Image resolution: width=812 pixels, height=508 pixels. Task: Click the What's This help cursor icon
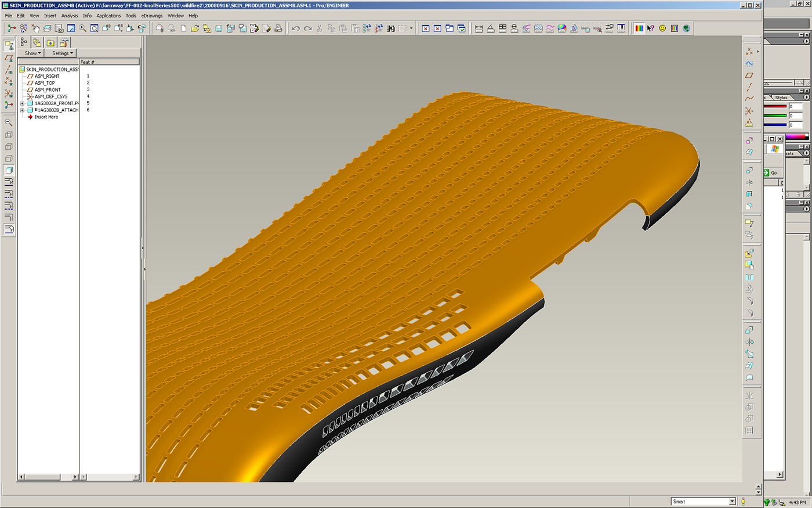[651, 28]
